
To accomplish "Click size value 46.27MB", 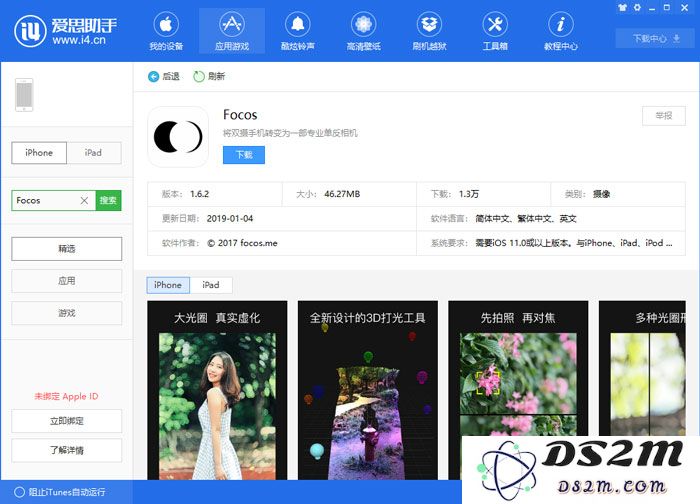I will tap(342, 194).
